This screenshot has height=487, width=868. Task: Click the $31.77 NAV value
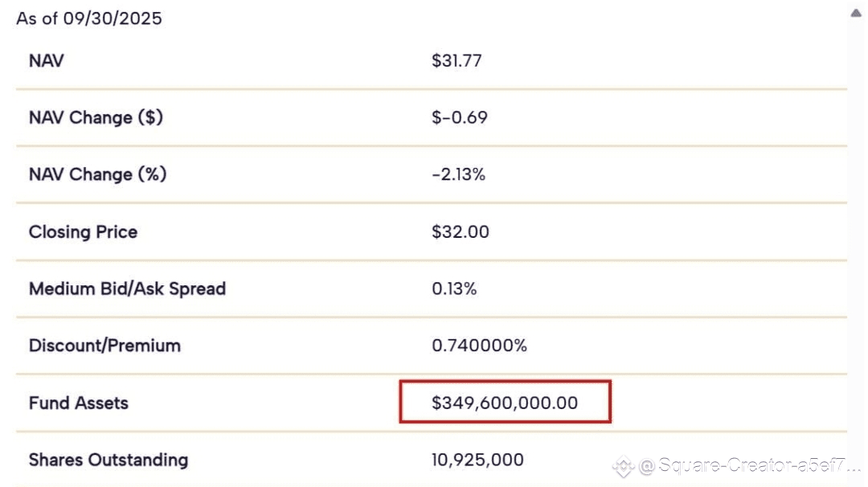coord(457,60)
